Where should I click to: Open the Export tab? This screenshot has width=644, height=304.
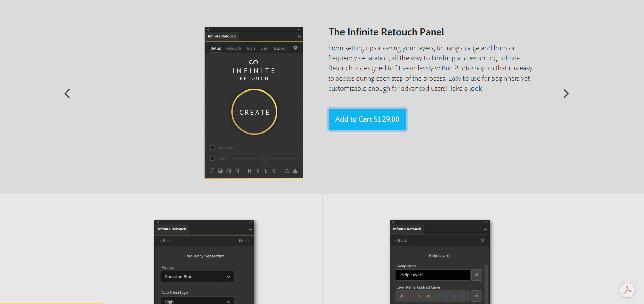279,48
